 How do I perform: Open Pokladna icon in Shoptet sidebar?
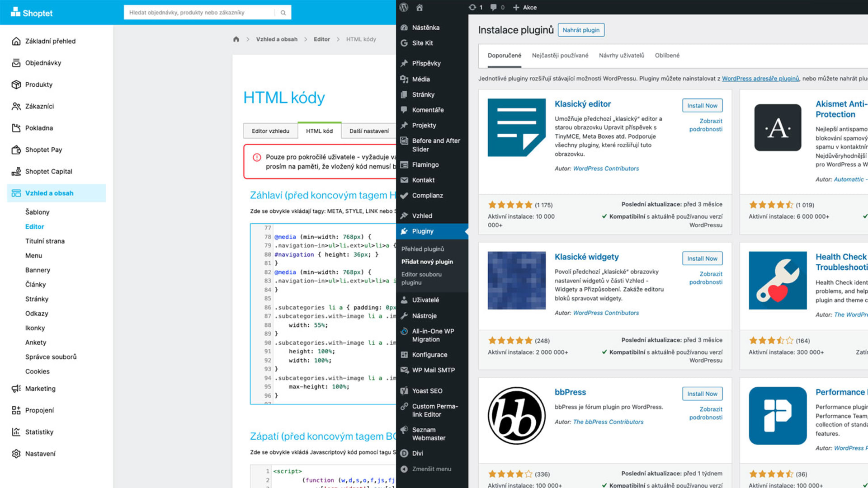(x=16, y=128)
